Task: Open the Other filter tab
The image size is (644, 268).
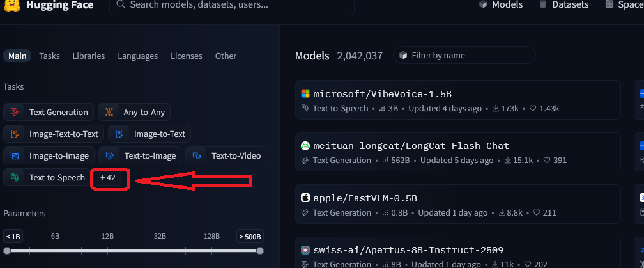Action: click(226, 56)
